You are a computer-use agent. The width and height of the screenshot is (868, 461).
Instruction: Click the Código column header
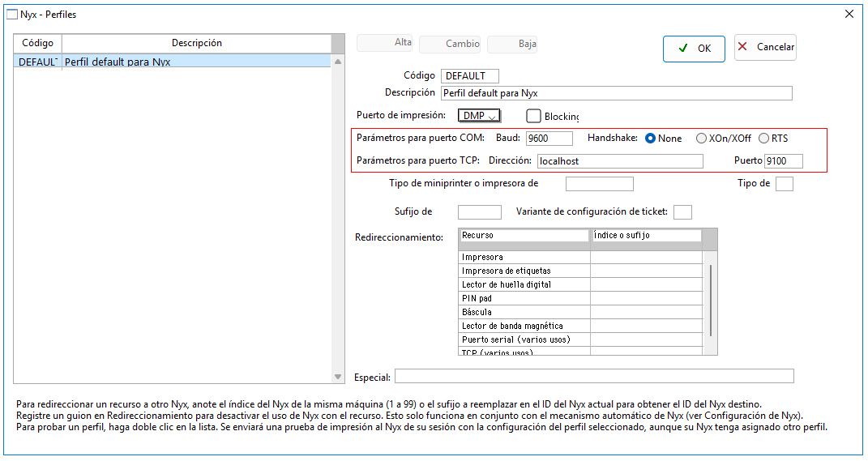37,43
